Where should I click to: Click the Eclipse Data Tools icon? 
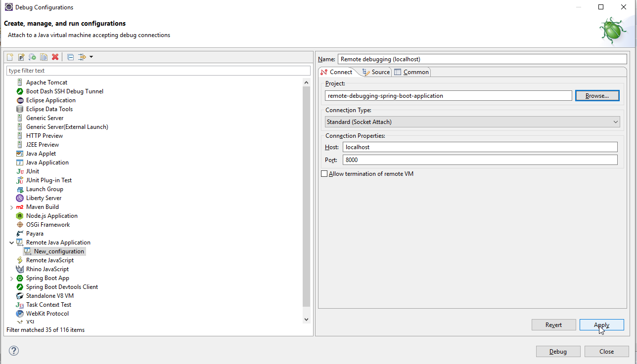coord(20,109)
